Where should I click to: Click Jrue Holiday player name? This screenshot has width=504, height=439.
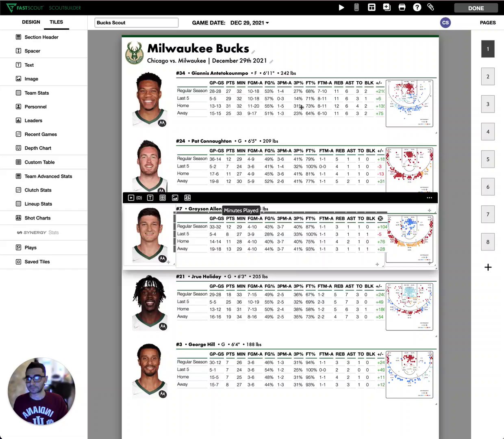(x=206, y=276)
